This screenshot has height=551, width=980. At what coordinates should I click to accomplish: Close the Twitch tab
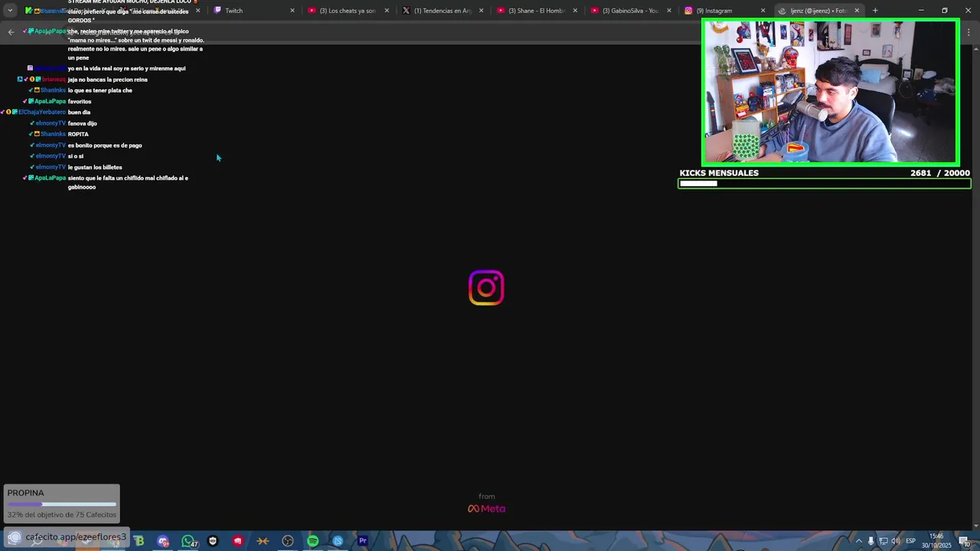coord(292,11)
